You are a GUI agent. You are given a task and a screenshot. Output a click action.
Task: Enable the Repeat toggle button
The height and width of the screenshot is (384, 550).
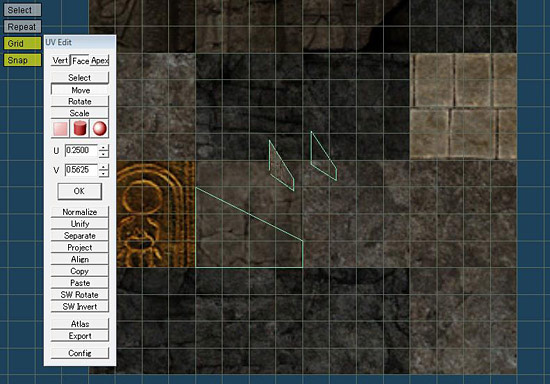tap(22, 27)
